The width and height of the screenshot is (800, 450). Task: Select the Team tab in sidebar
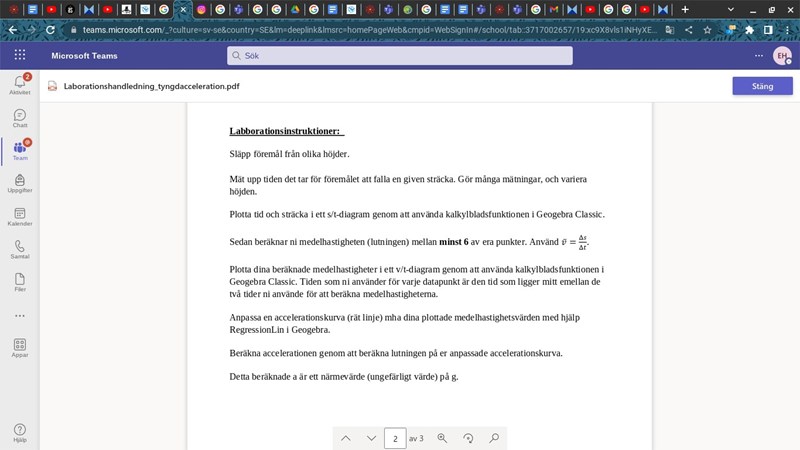coord(19,151)
